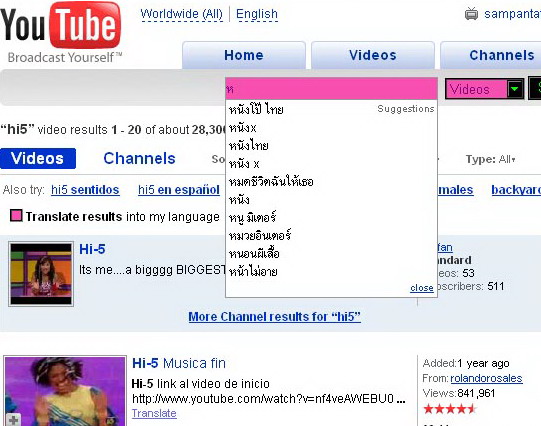Screen dimensions: 541x426
Task: Click the Hi-5 channel thumbnail
Action: [41, 274]
